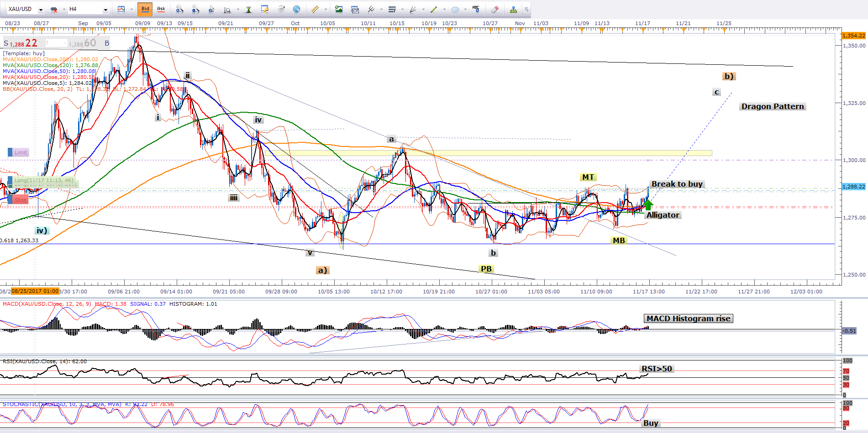Click the trade amount input field
The image size is (868, 433).
pyautogui.click(x=56, y=43)
